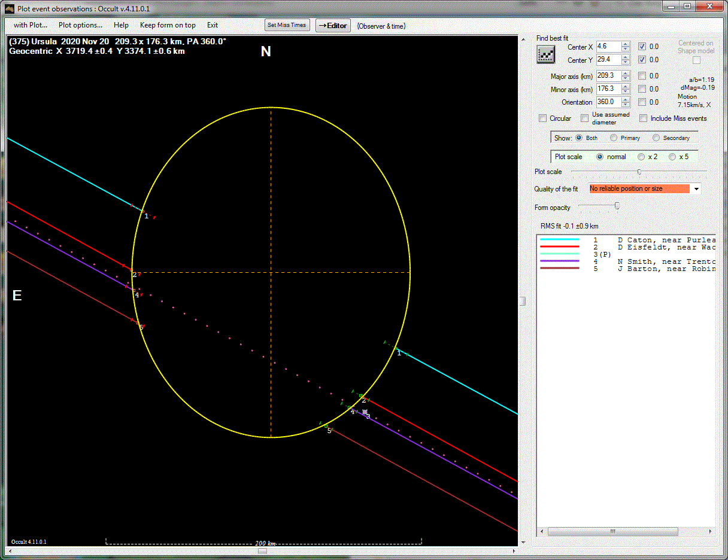Uncheck the Center X fit checkbox
Viewport: 728px width, 560px height.
[642, 47]
